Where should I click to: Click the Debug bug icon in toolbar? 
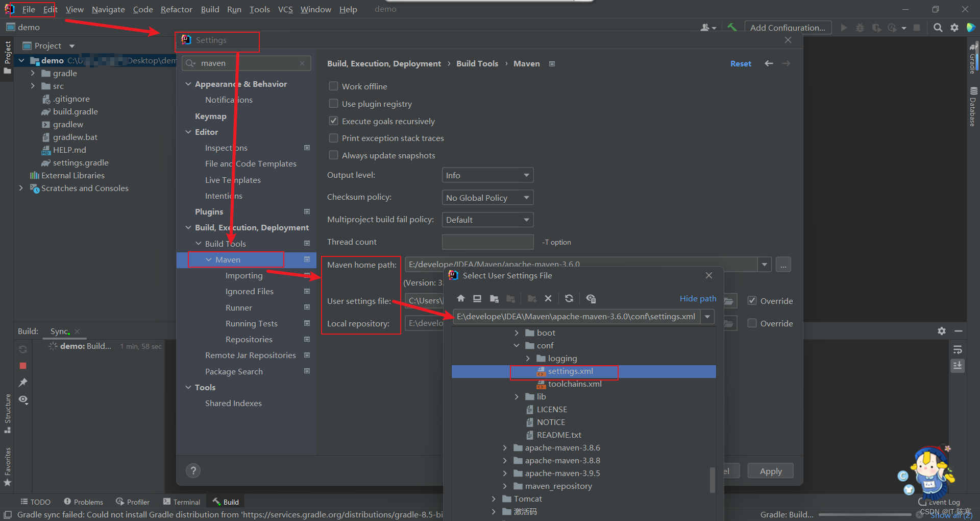[860, 28]
